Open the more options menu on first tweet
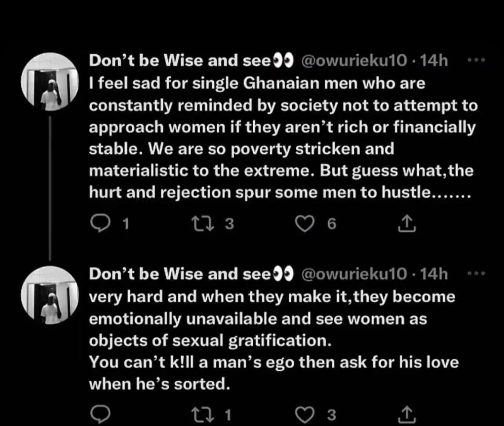The width and height of the screenshot is (504, 426). [x=476, y=61]
